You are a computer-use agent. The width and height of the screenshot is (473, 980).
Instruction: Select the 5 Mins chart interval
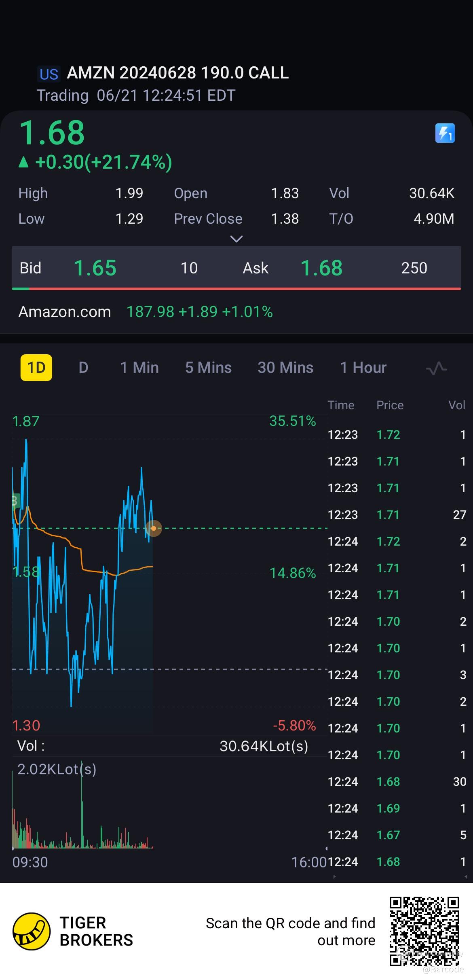click(x=208, y=368)
